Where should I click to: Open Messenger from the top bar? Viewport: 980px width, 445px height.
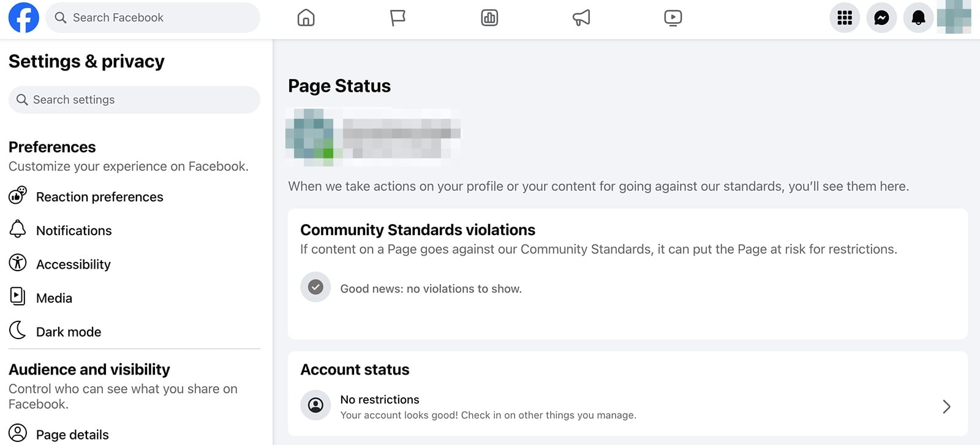(x=881, y=18)
